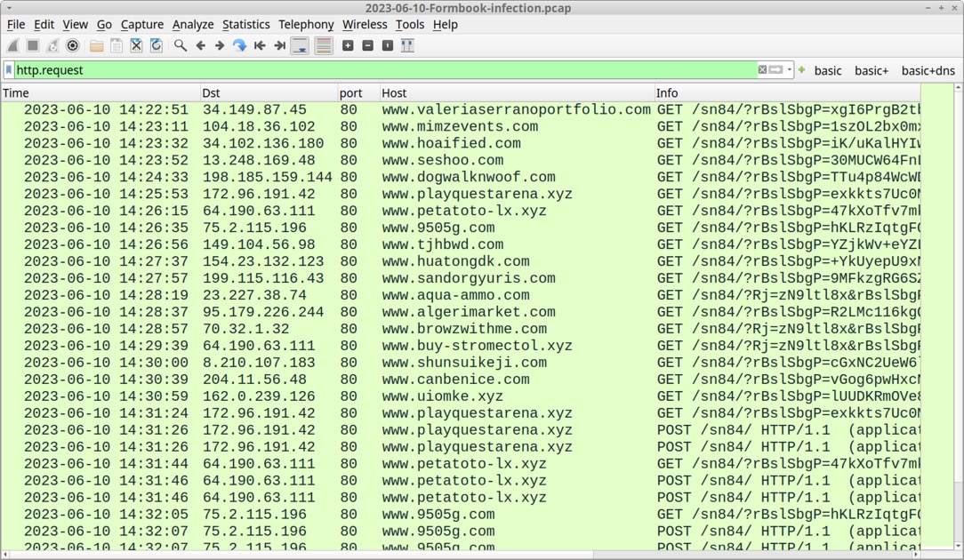Open the File menu
This screenshot has height=560, width=964.
16,25
